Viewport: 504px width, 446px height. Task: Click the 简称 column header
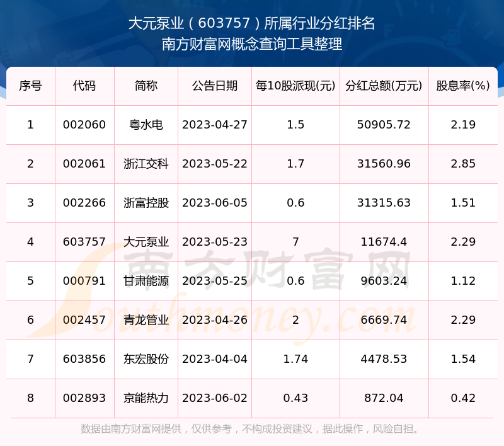[x=146, y=86]
